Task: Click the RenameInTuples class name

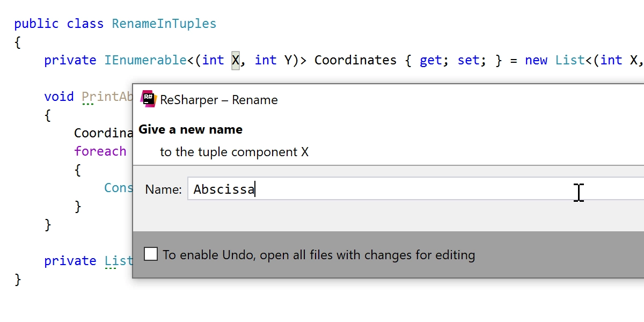Action: point(164,24)
